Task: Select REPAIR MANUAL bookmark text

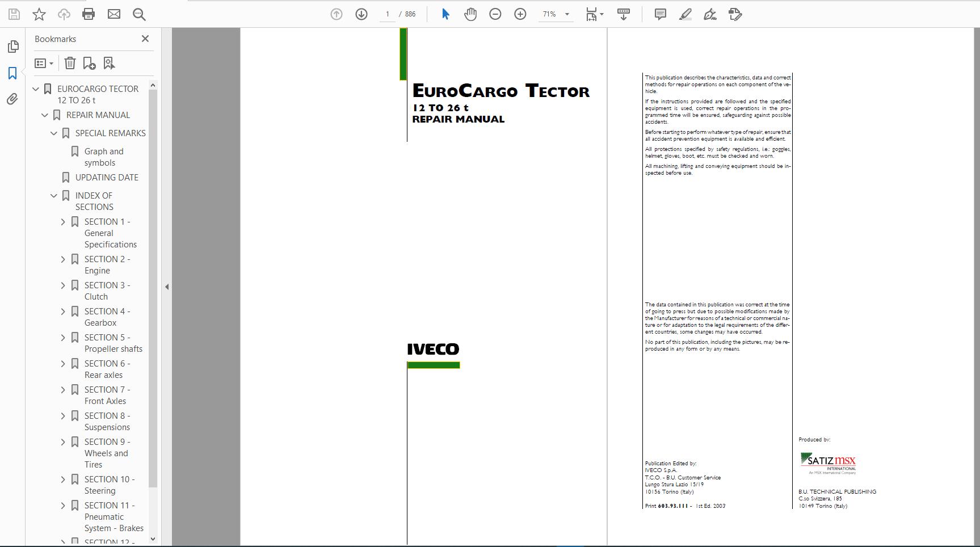Action: coord(98,115)
